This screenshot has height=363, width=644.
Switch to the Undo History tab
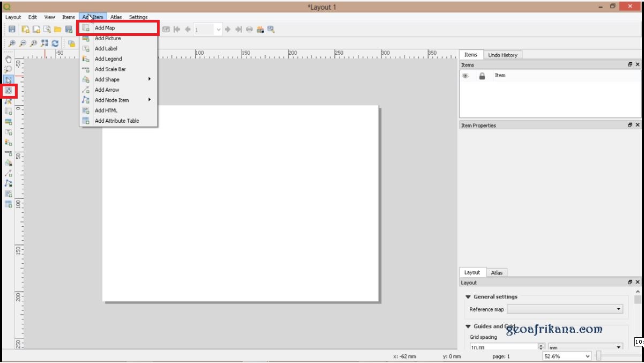click(503, 55)
